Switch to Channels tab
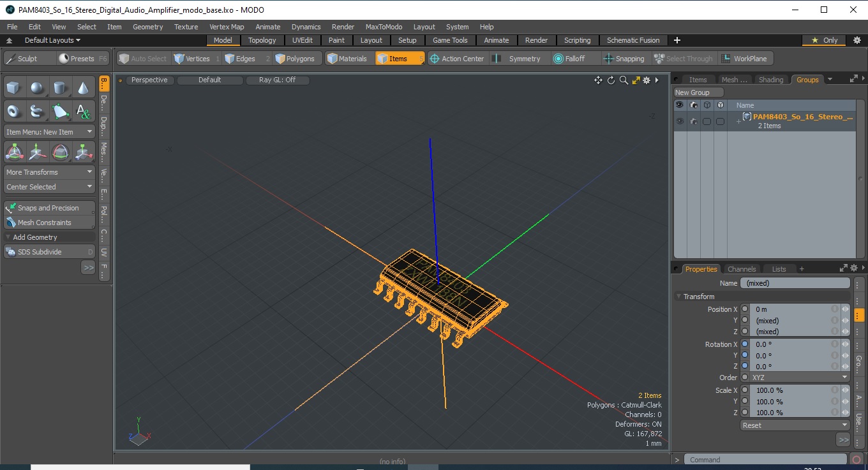The image size is (868, 470). [742, 269]
